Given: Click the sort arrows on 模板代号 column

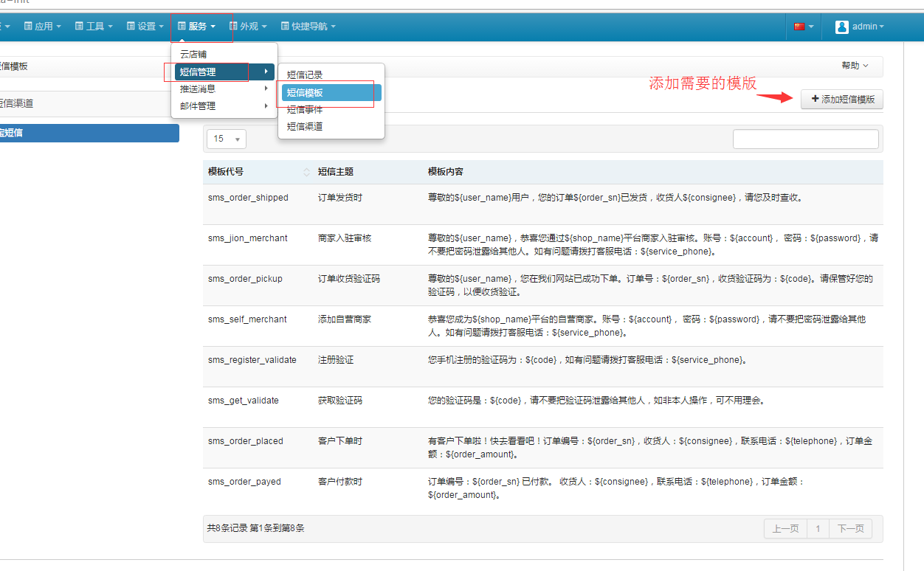Looking at the screenshot, I should pos(307,172).
